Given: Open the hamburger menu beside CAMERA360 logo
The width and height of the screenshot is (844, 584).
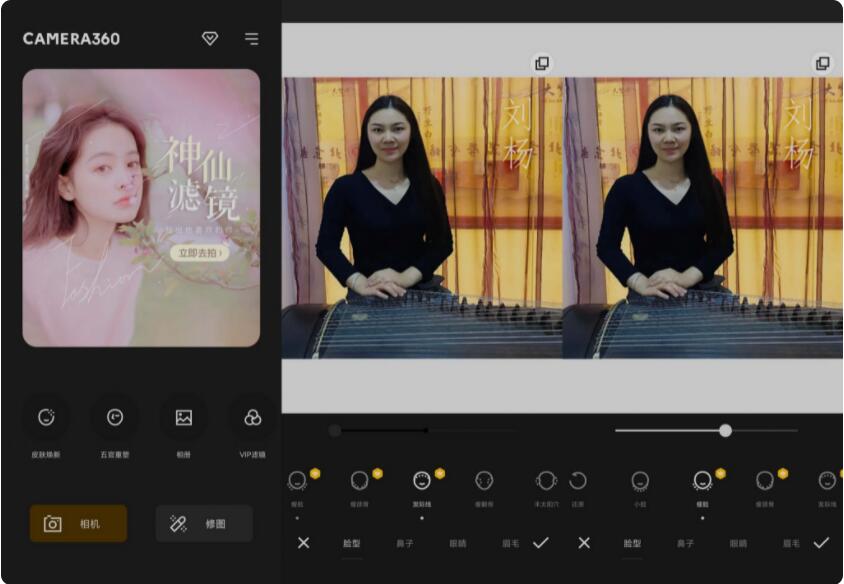Looking at the screenshot, I should click(251, 38).
